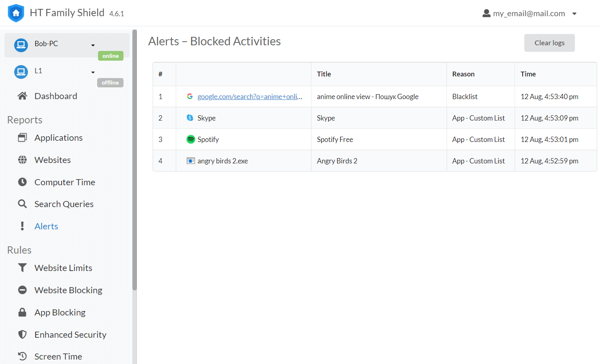600x364 pixels.
Task: Click the App Blocking lock icon
Action: tap(22, 312)
